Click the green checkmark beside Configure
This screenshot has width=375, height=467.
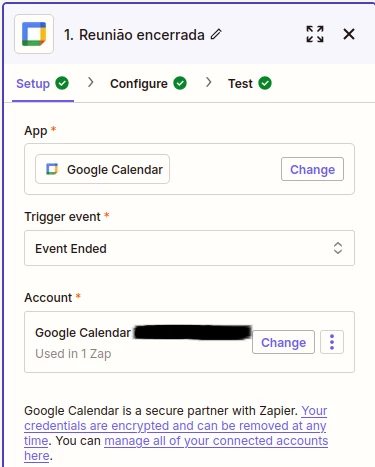(x=180, y=83)
